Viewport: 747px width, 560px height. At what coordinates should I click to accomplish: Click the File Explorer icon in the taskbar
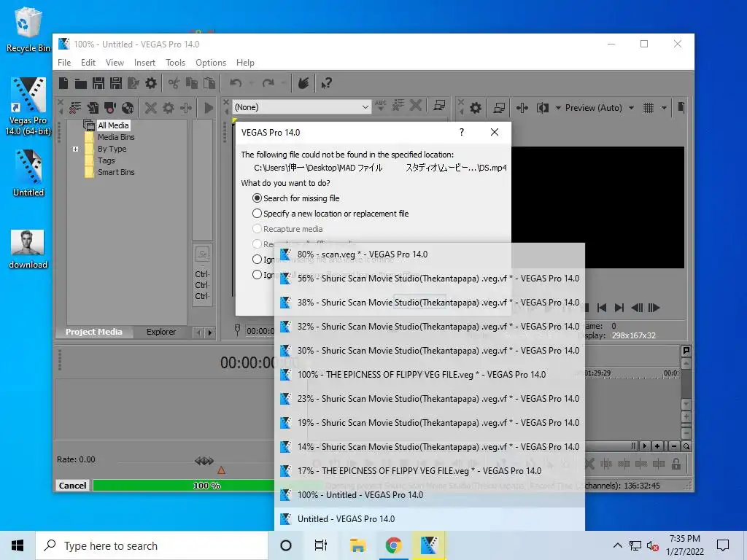357,545
